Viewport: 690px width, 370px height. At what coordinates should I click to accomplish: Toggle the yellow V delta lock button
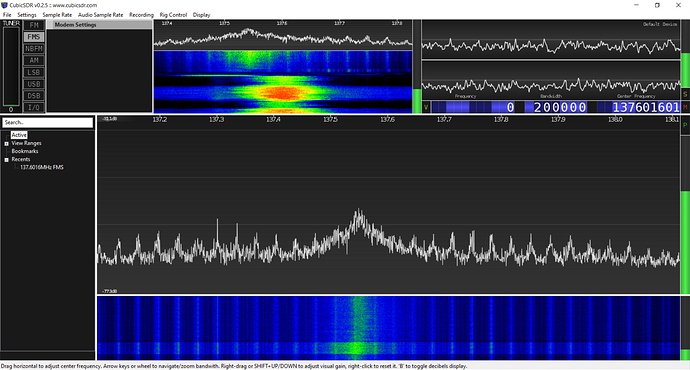426,107
